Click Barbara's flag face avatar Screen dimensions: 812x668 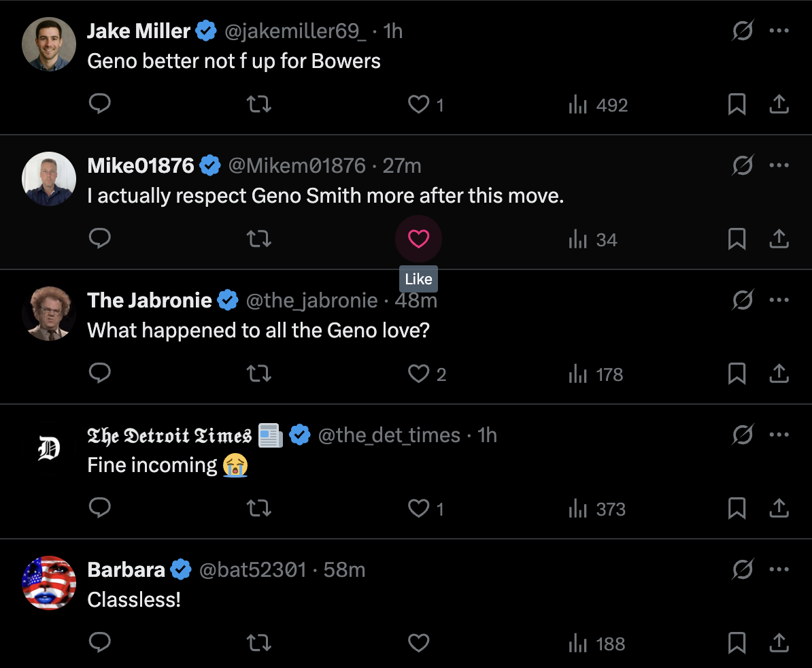pyautogui.click(x=48, y=584)
